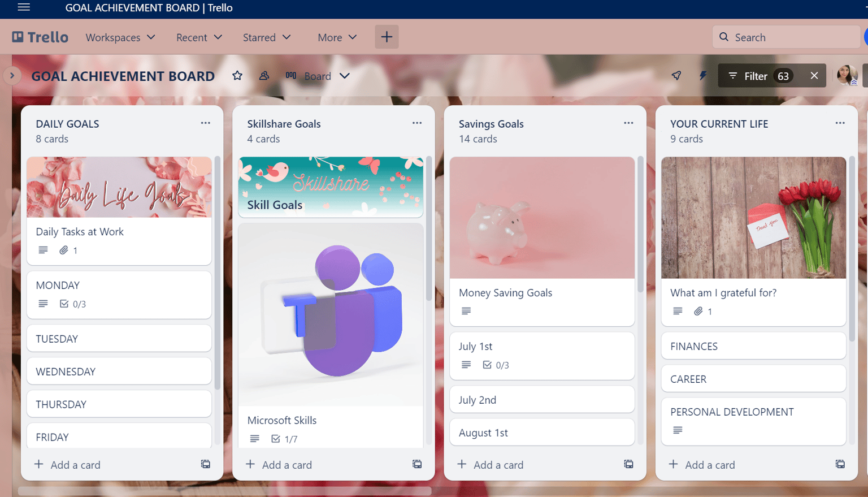This screenshot has width=868, height=497.
Task: Click description icon on Money Saving Goals
Action: point(466,311)
